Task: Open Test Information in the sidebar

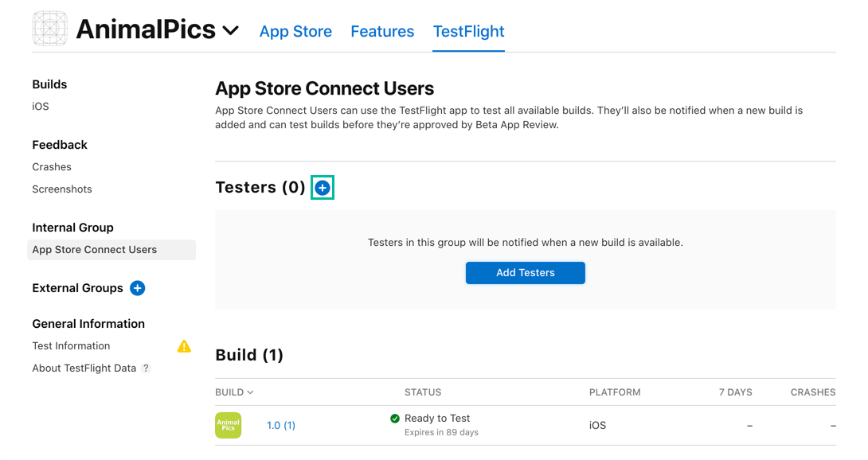Action: (71, 345)
